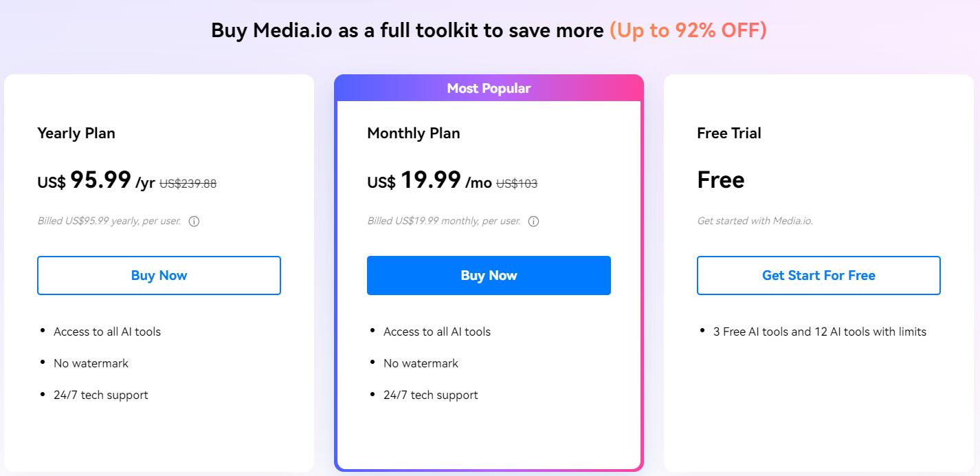Click the crossed-out US$103 price
980x476 pixels.
(517, 184)
